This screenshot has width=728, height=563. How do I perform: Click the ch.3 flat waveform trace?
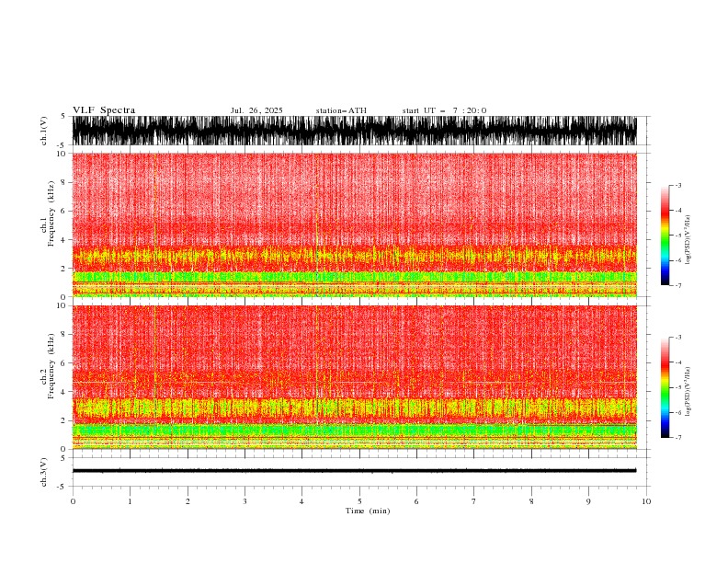coord(355,471)
